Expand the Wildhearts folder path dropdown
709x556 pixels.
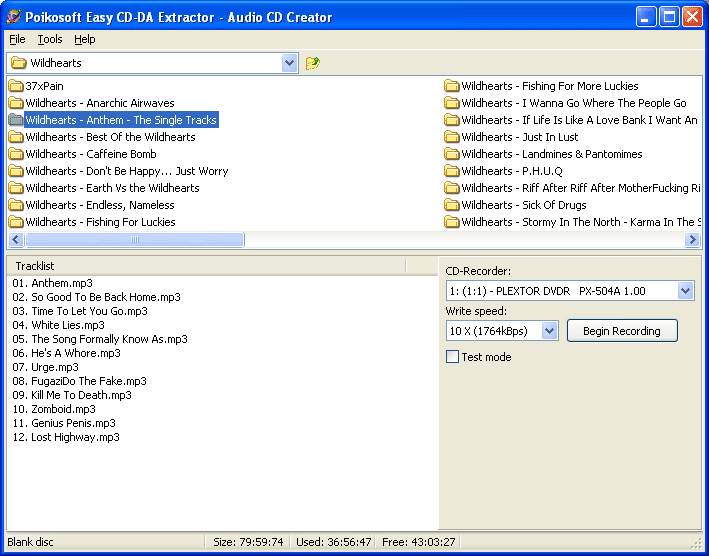(290, 63)
